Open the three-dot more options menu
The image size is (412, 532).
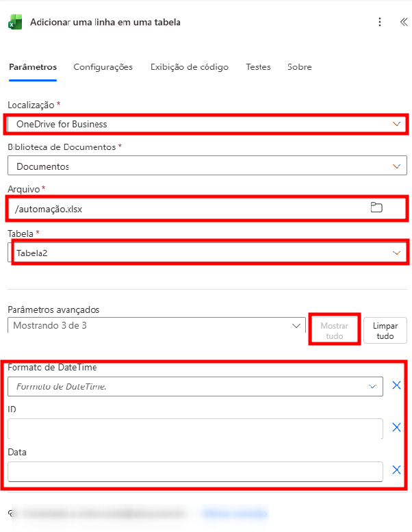pos(380,22)
